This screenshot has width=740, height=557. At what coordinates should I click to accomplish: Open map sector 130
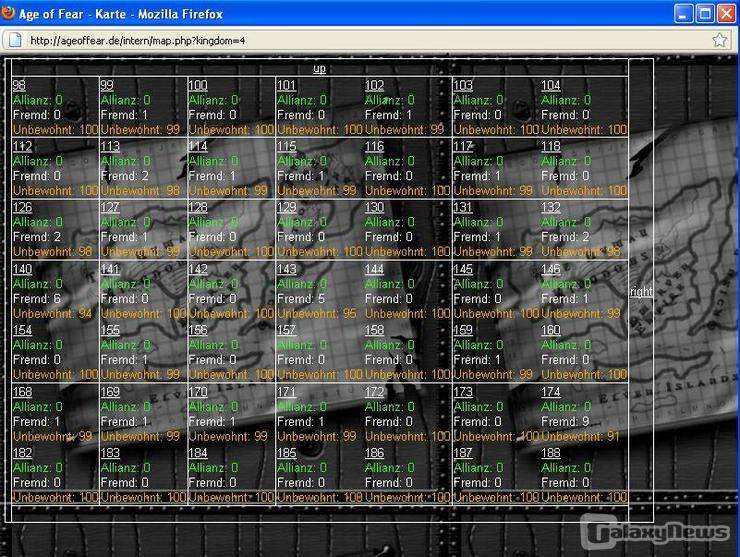point(374,207)
